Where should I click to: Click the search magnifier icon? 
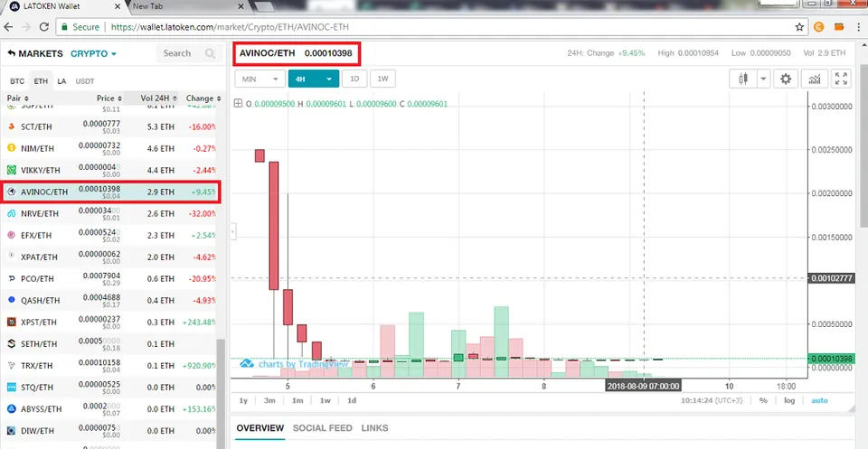click(210, 53)
